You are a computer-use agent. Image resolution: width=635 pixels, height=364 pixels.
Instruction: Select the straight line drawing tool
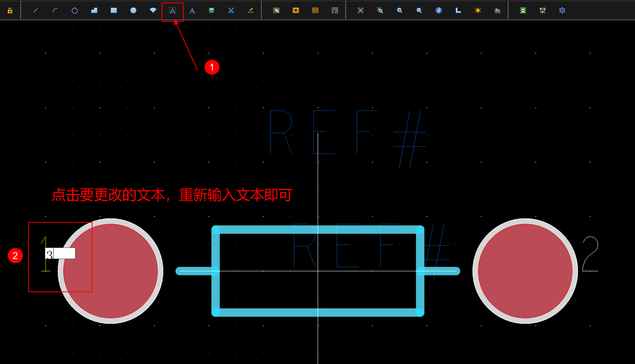36,11
